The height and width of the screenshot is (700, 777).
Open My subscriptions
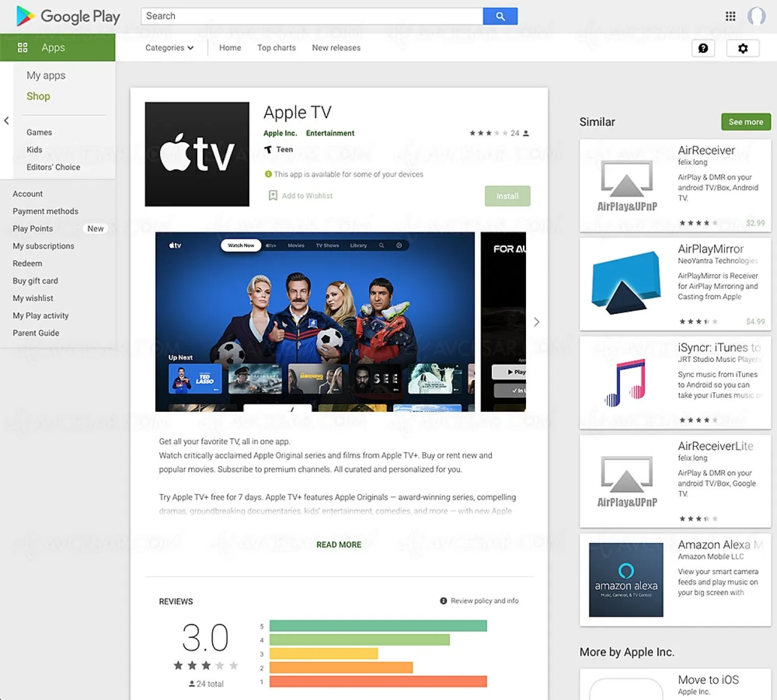[43, 246]
